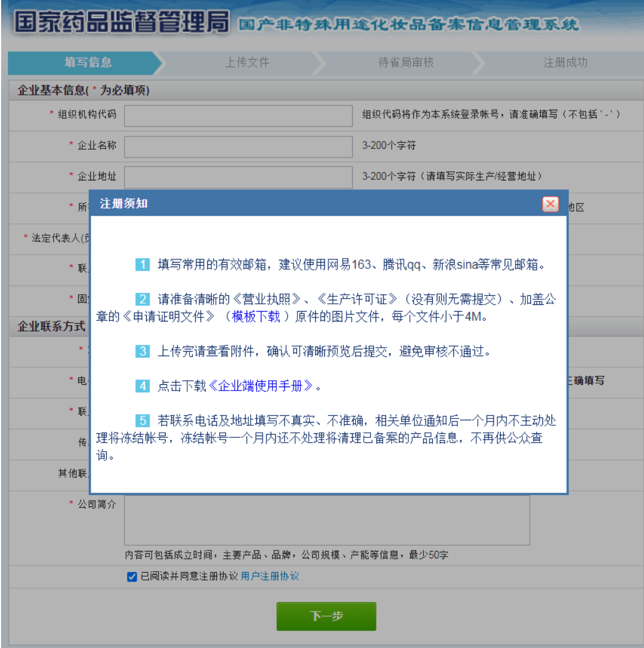This screenshot has height=648, width=644.
Task: Click the 组织机构代码 input field
Action: click(238, 116)
